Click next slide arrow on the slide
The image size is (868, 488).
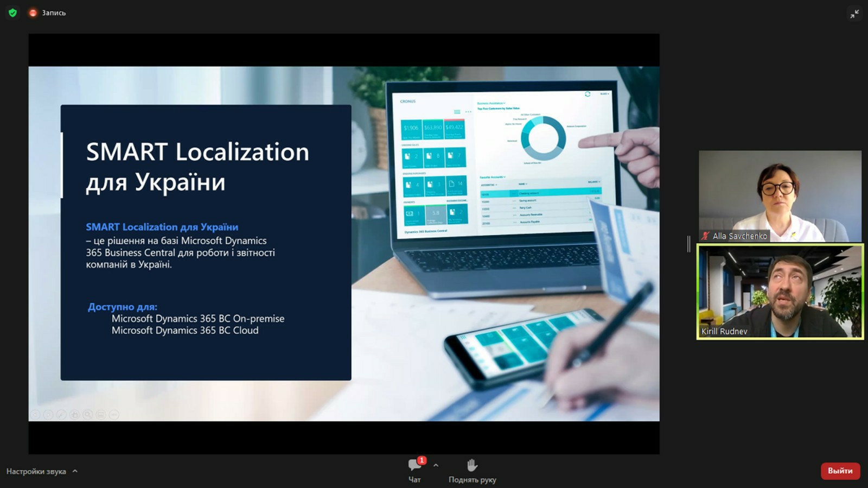point(48,415)
